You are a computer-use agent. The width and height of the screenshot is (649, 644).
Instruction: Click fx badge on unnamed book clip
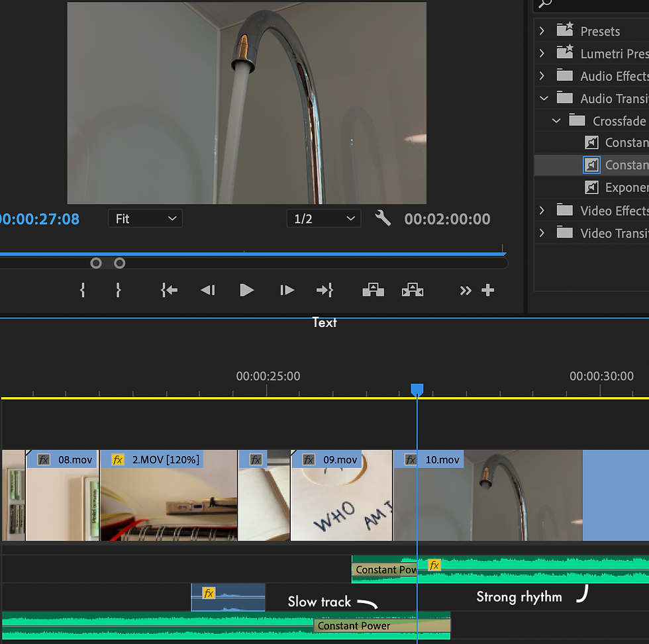tap(256, 459)
